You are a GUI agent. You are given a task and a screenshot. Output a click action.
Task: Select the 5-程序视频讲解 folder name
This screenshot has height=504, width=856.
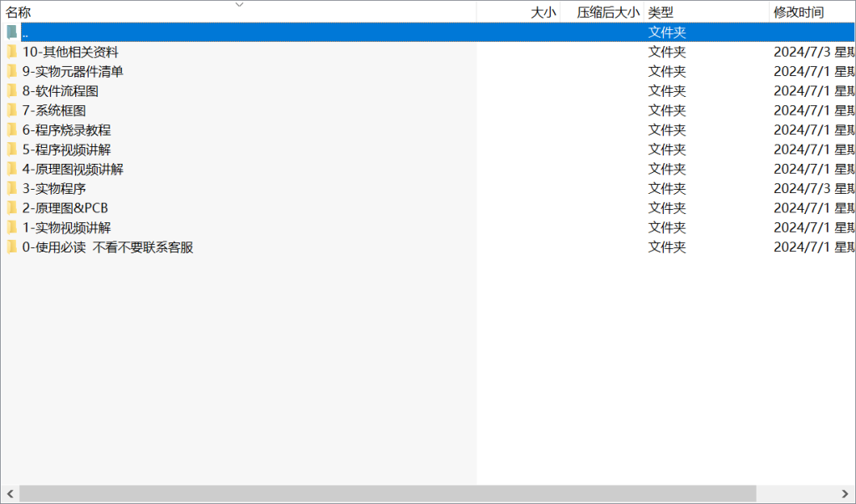pyautogui.click(x=67, y=150)
